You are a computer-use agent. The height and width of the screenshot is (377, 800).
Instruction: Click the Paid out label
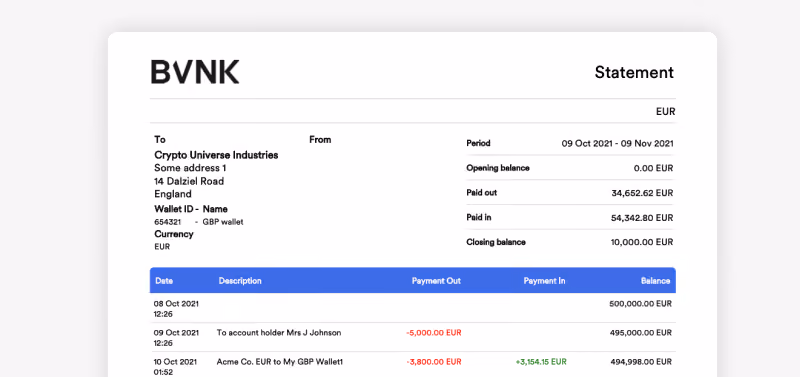[481, 193]
